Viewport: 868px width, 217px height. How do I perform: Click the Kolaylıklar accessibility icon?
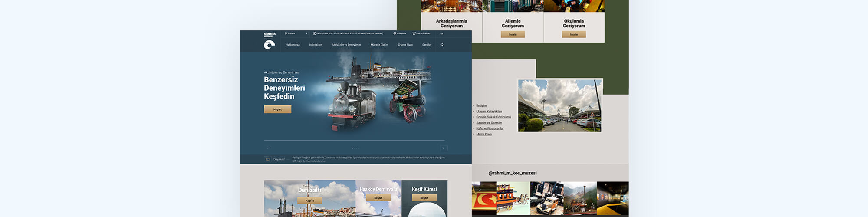click(395, 33)
